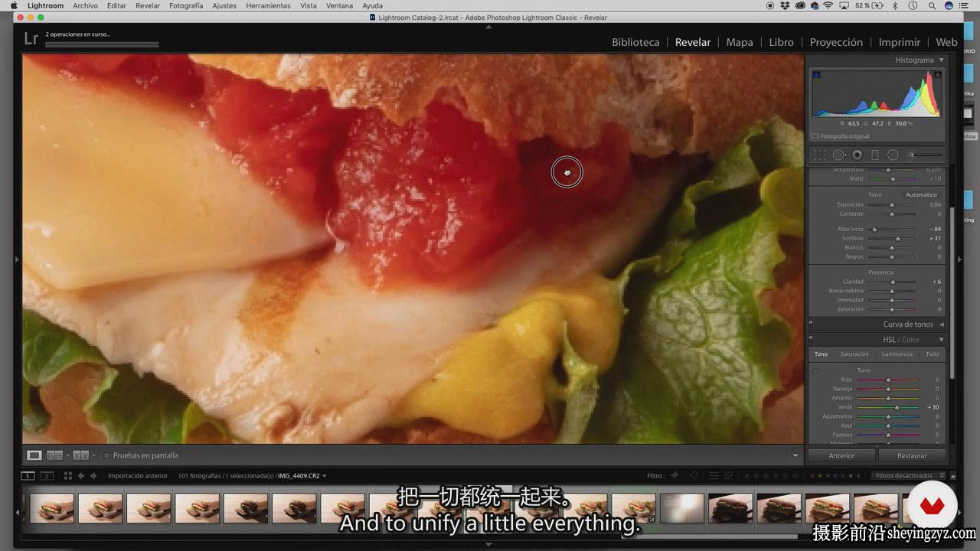
Task: Select the Red Eye Correction tool icon
Action: 857,155
